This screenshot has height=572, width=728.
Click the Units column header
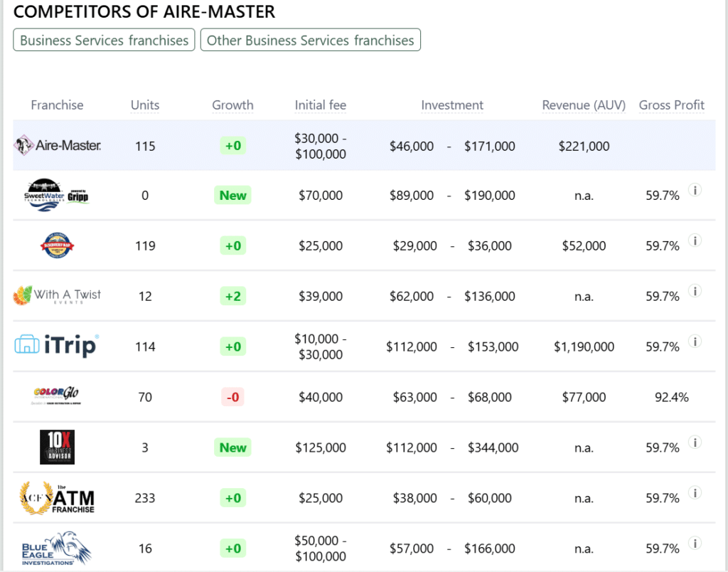(145, 105)
